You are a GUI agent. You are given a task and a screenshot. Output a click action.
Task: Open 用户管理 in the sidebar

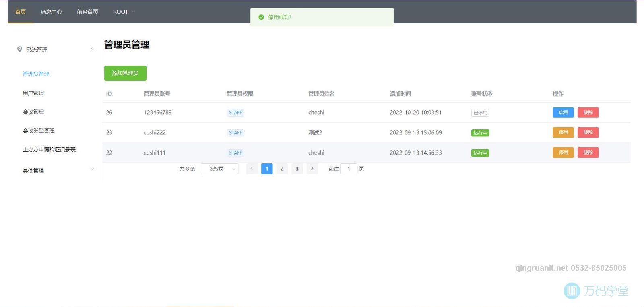(x=33, y=93)
